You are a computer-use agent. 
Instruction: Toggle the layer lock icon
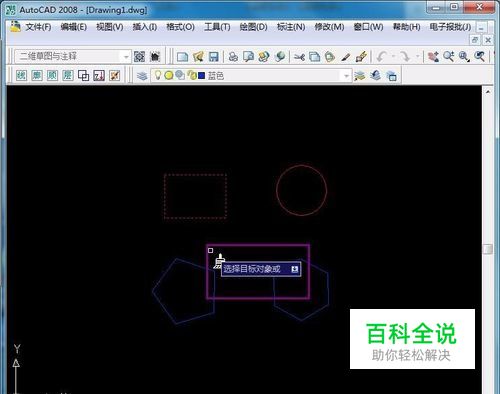(x=192, y=75)
